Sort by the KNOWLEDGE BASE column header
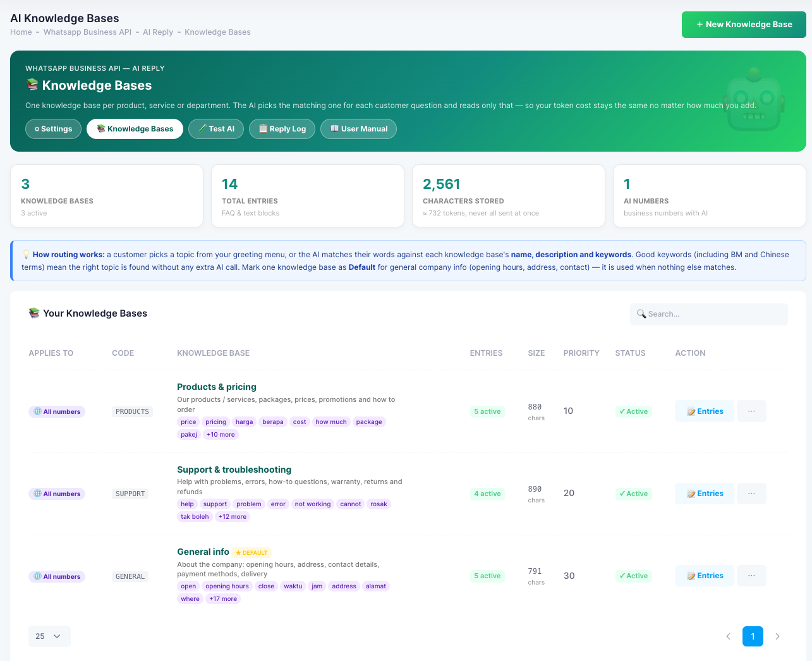Screen dimensions: 812x661 coord(213,353)
